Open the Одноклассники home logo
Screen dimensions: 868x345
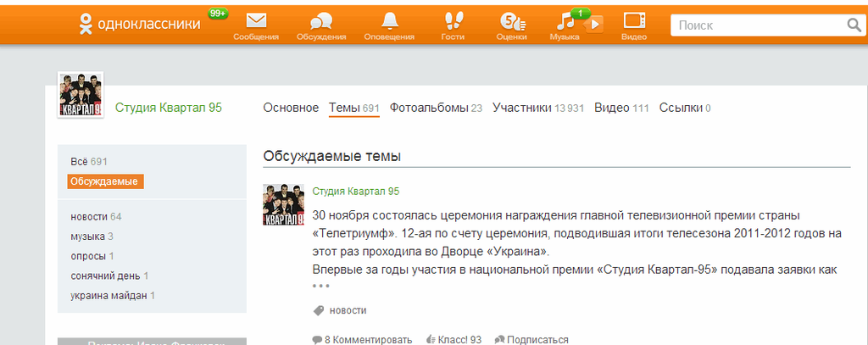(x=140, y=24)
